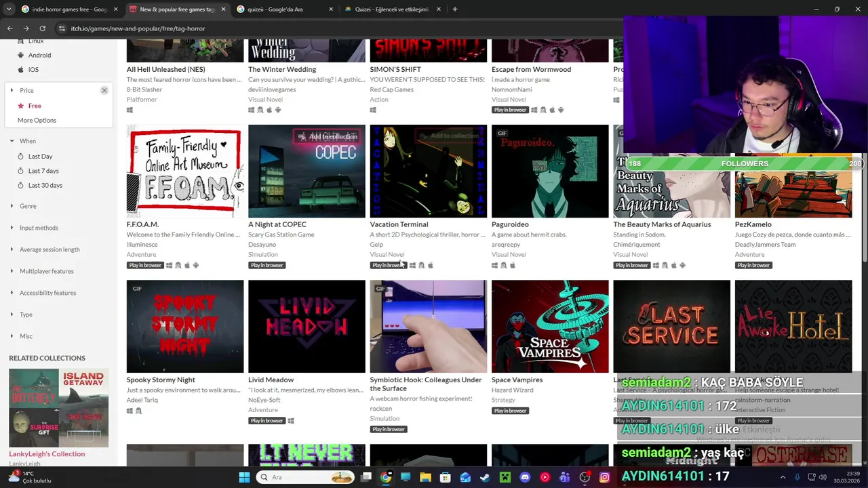Click the forward navigation arrow

pyautogui.click(x=26, y=28)
